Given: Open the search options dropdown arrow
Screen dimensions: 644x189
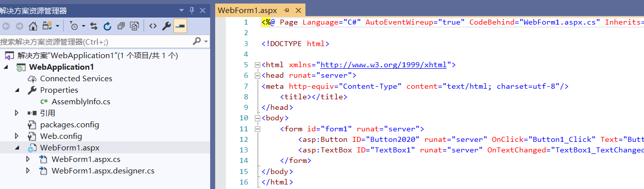Looking at the screenshot, I should tap(206, 42).
